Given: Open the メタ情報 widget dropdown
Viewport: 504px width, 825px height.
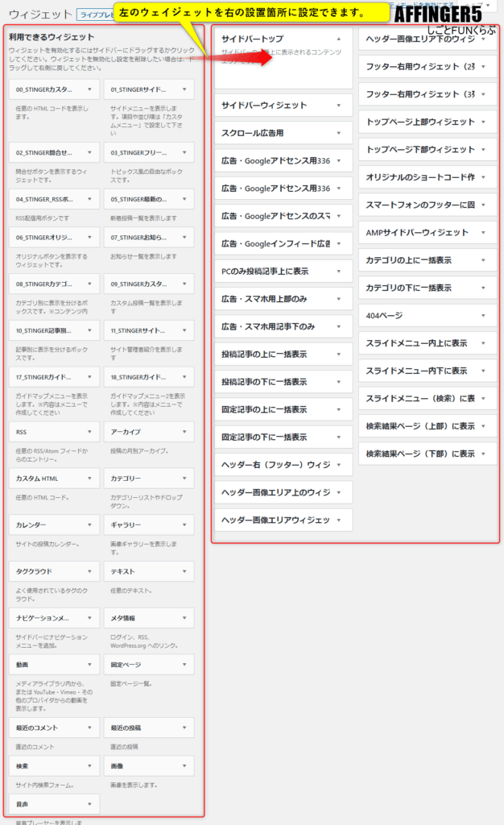Looking at the screenshot, I should tap(184, 618).
